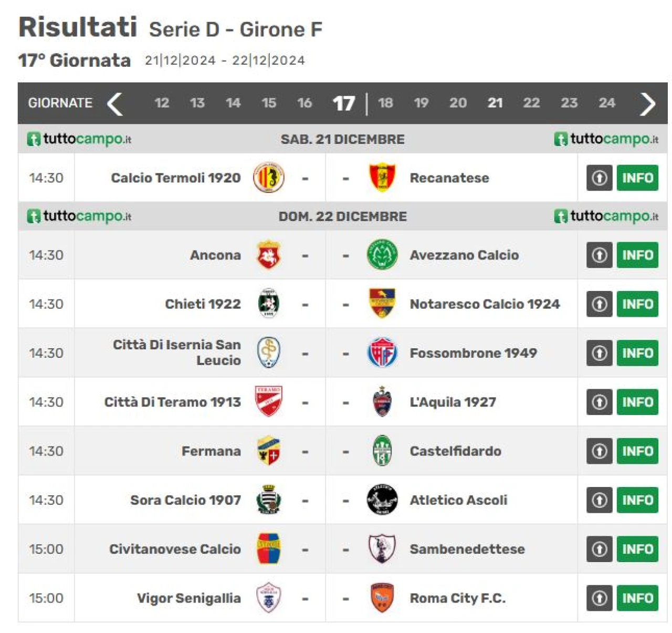Open INFO for Città Di Teramo 1913 match
The image size is (672, 633).
coord(637,402)
